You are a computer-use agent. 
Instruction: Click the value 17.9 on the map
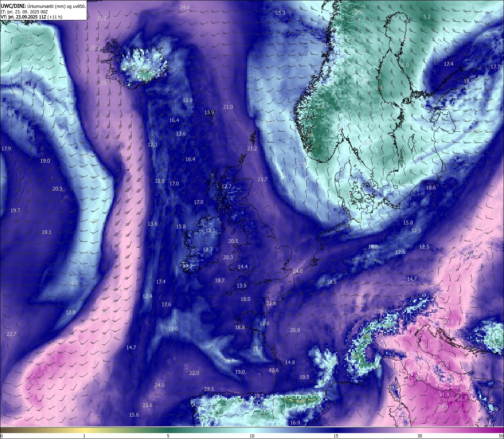6,149
